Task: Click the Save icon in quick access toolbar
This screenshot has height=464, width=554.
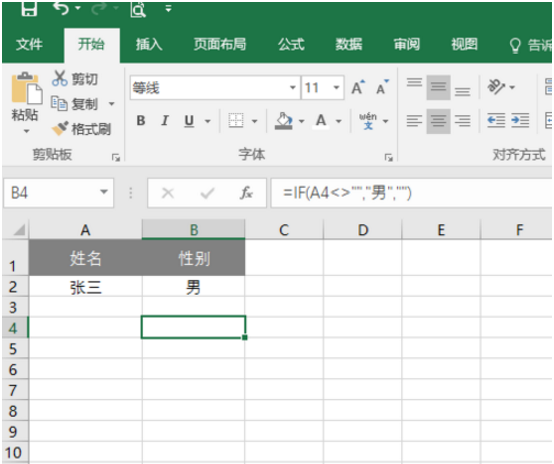Action: tap(29, 8)
